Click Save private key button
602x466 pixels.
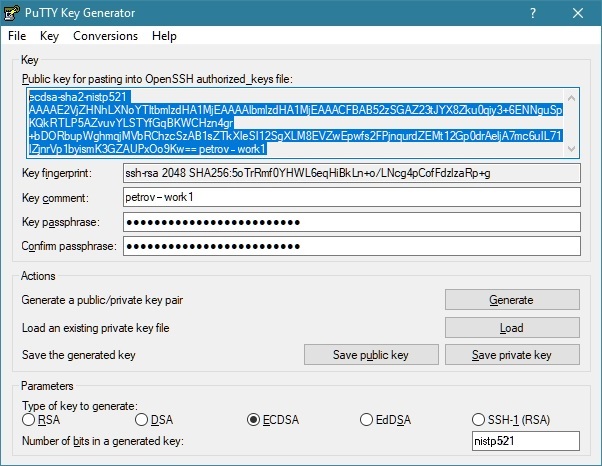tap(512, 354)
